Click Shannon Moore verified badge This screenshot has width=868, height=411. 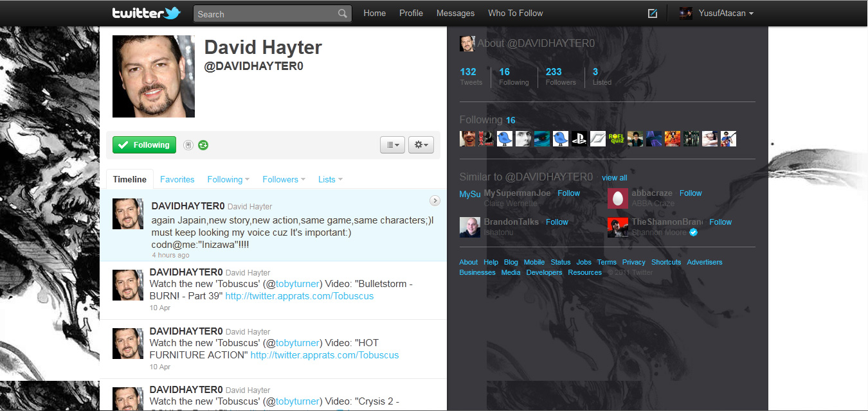693,232
